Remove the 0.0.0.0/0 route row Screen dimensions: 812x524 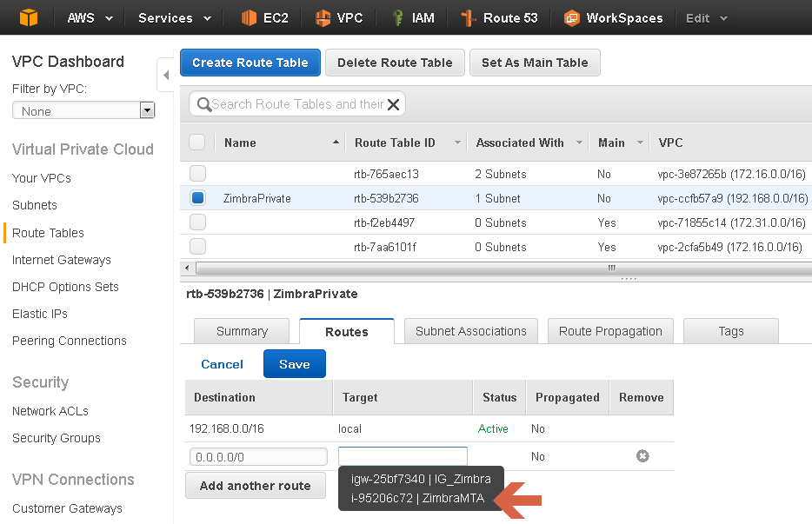642,456
